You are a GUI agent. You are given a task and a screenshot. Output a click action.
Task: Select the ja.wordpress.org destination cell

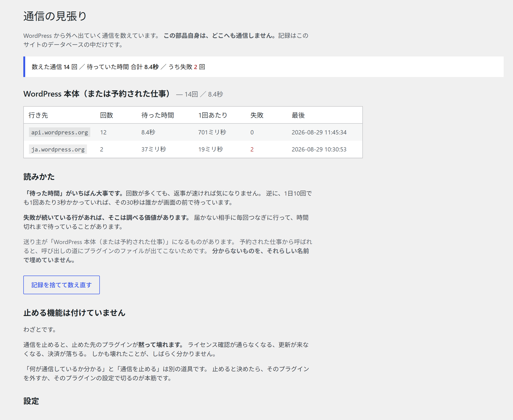[58, 149]
